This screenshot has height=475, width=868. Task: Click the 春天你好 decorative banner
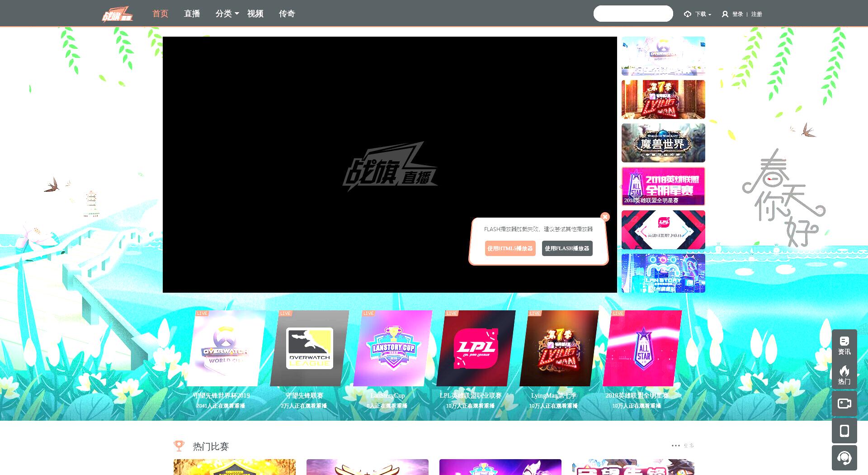click(783, 198)
